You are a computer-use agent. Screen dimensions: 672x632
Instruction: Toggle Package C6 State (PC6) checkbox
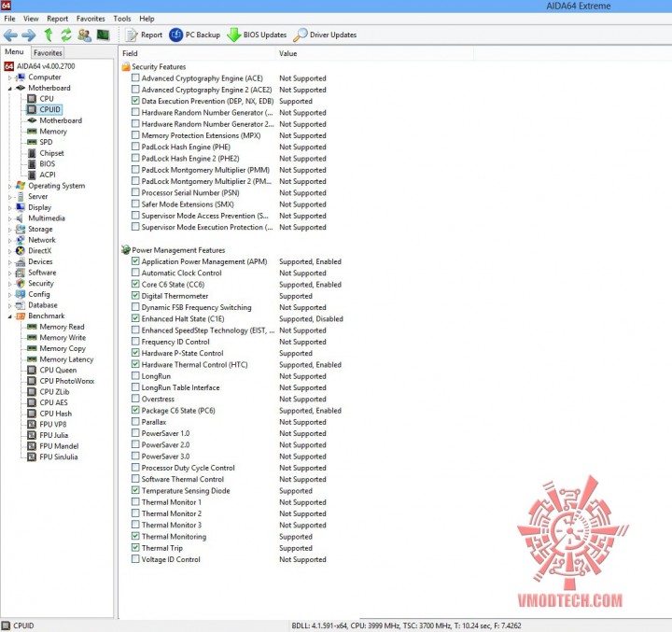135,410
